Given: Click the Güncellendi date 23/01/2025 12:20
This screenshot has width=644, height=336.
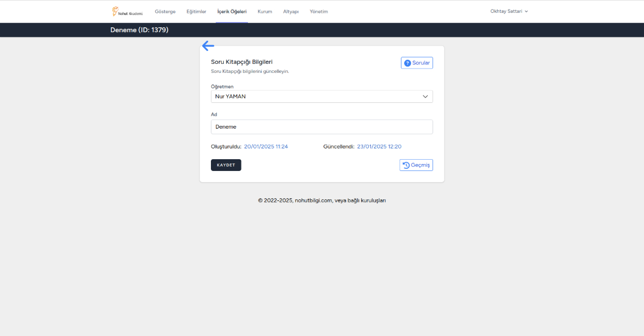Looking at the screenshot, I should tap(379, 146).
